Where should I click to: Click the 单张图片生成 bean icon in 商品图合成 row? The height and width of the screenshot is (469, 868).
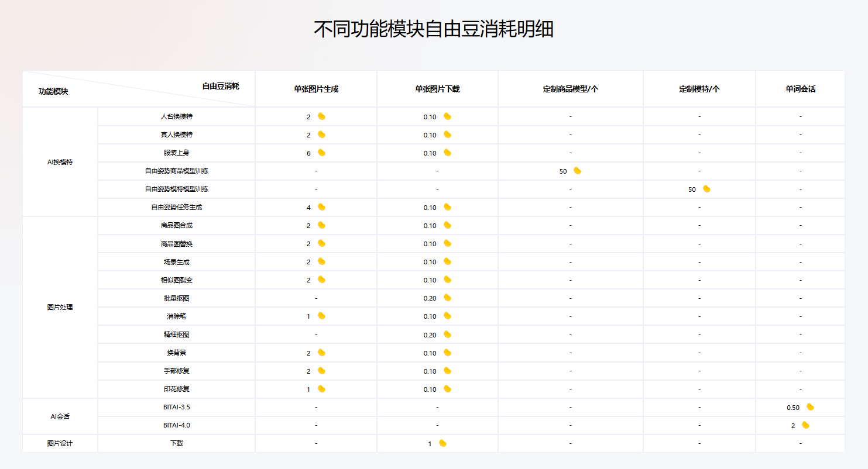(321, 225)
